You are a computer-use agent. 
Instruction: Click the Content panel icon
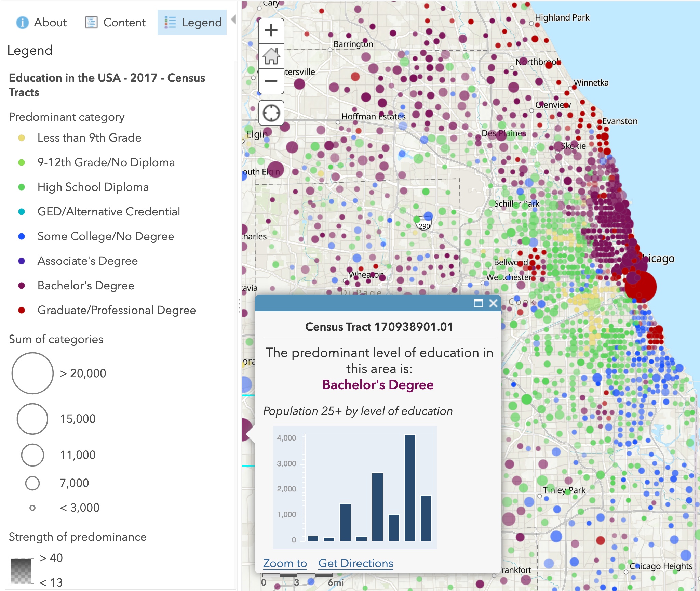point(91,22)
